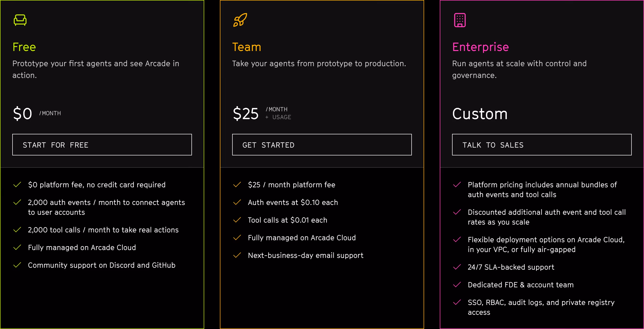Click 'Community support on Discord and GitHub' text
The image size is (644, 329).
[x=102, y=265]
